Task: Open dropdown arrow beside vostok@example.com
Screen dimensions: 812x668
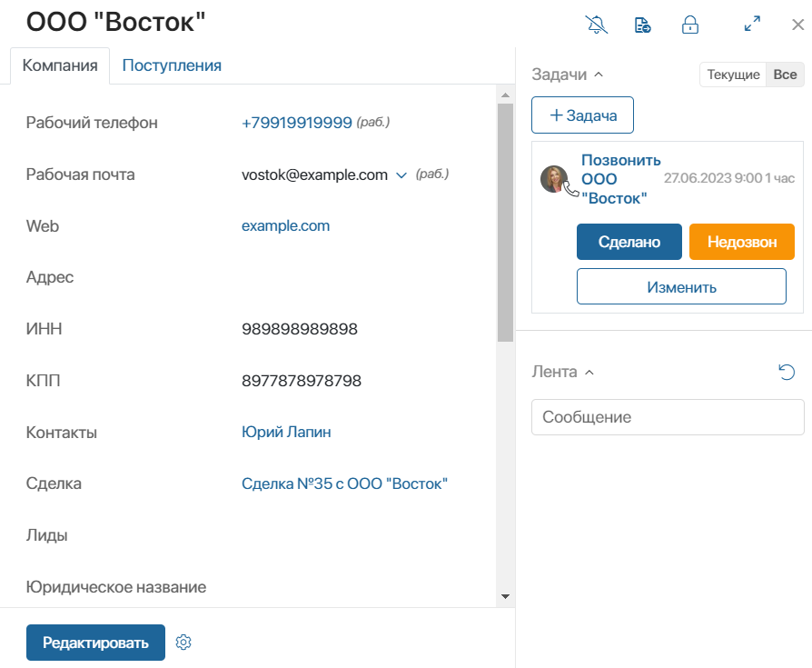Action: pos(401,175)
